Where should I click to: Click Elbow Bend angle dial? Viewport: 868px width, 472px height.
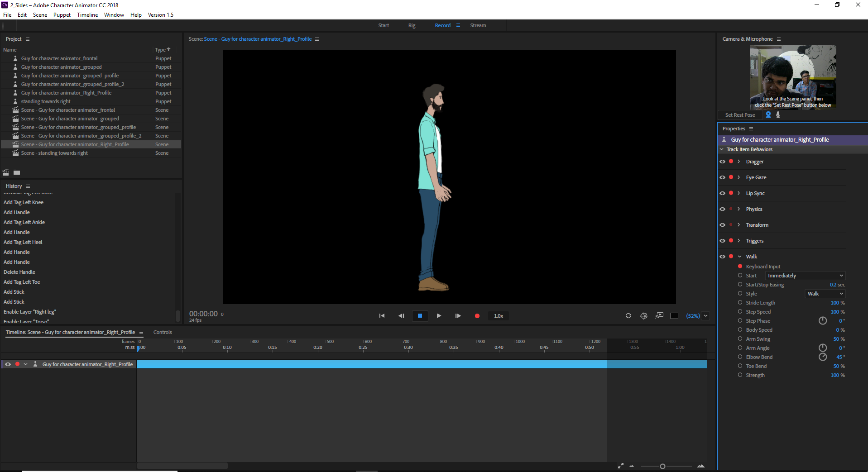(823, 357)
